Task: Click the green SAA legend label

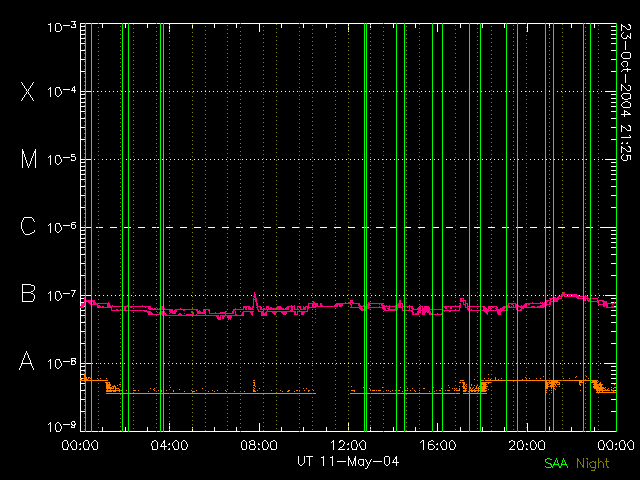Action: point(556,463)
